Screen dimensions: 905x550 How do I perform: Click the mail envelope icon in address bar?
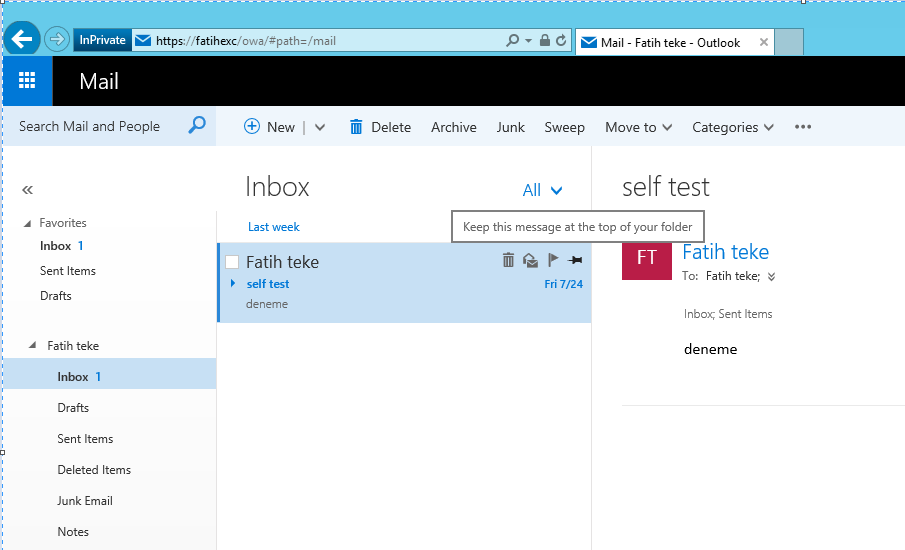(x=143, y=40)
